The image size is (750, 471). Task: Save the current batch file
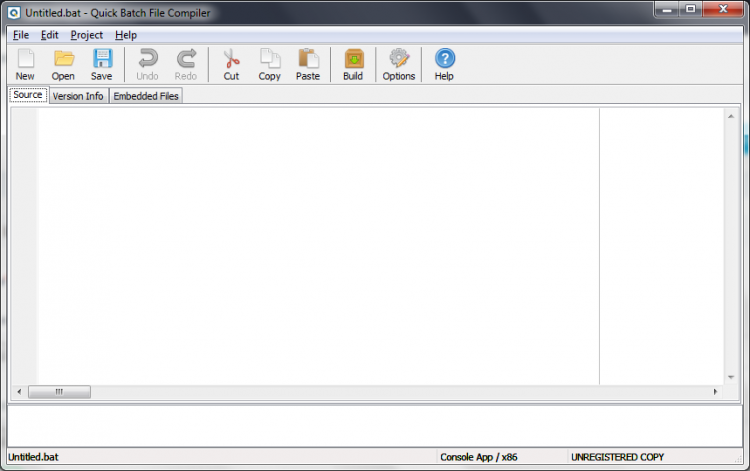pyautogui.click(x=101, y=65)
